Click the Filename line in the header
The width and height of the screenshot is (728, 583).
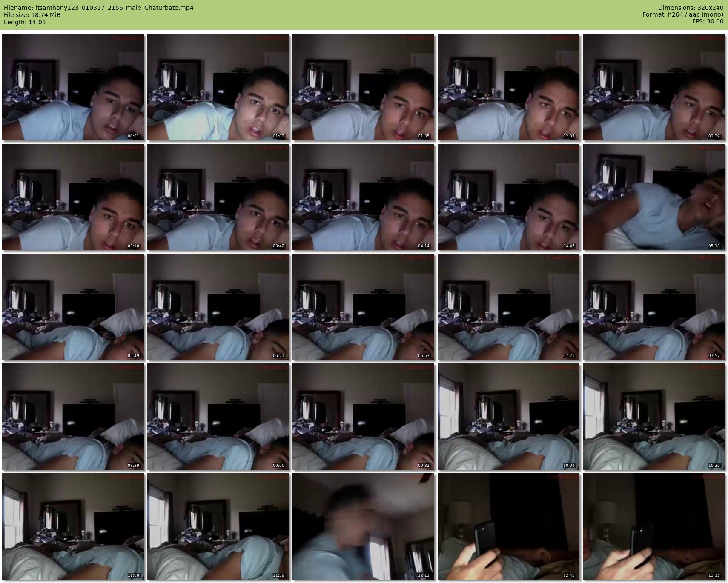(98, 8)
